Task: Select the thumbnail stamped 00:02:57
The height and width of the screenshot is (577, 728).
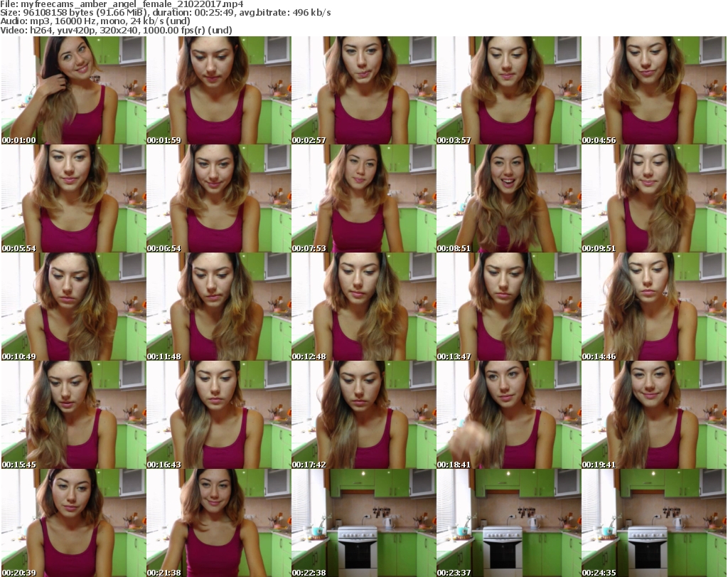Action: 363,90
